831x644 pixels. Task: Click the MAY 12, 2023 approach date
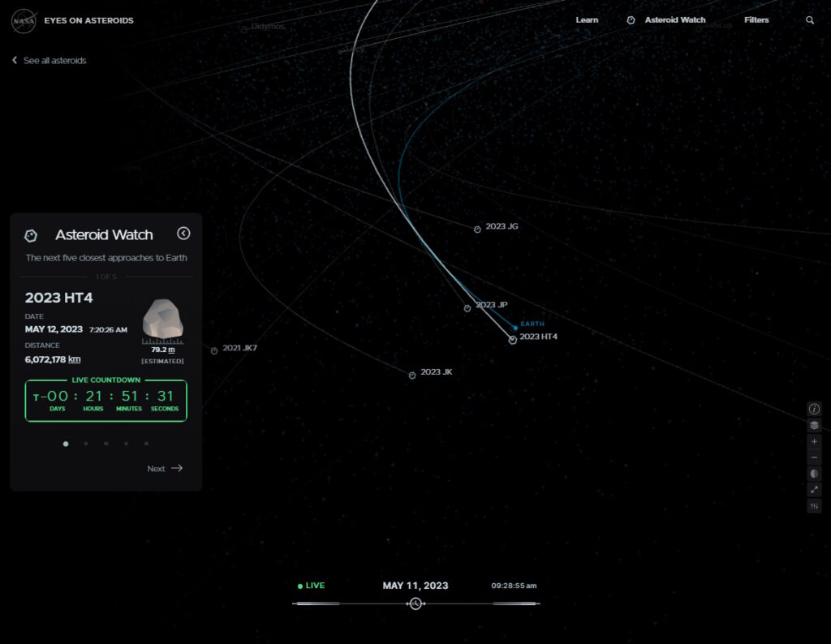pyautogui.click(x=54, y=329)
